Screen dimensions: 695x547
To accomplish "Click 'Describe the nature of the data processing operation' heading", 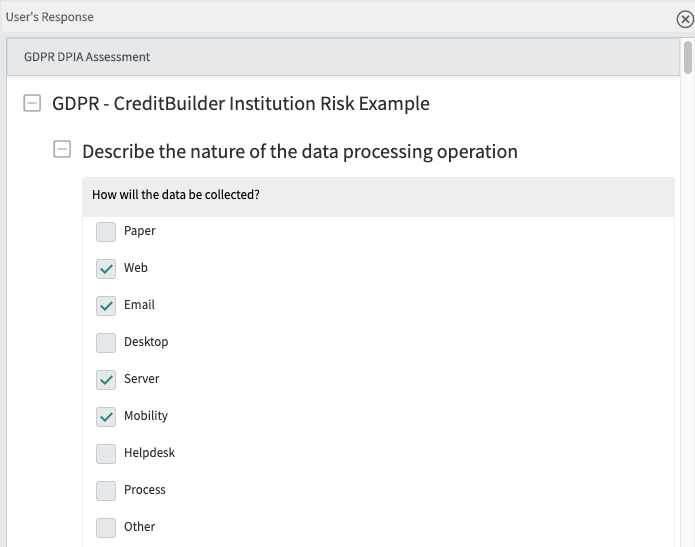I will pyautogui.click(x=300, y=152).
